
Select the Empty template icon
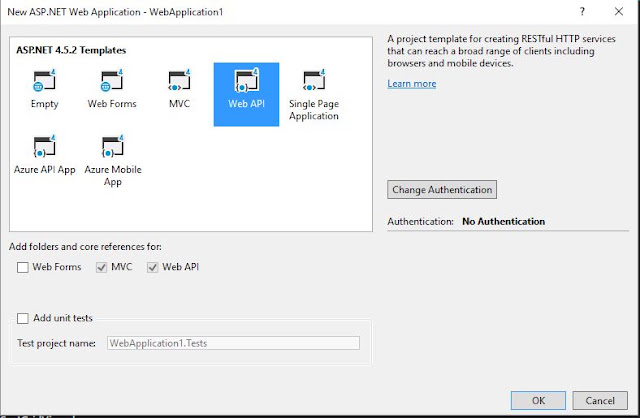[x=44, y=80]
